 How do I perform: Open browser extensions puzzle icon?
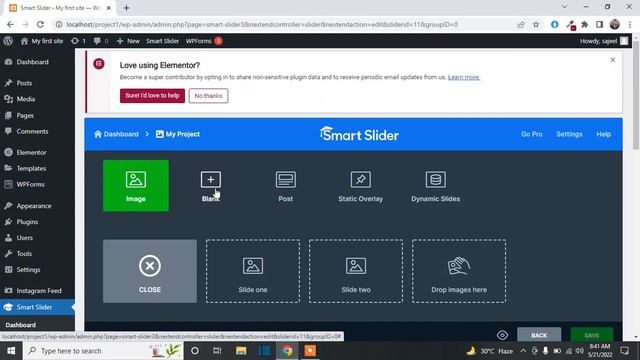[x=584, y=24]
